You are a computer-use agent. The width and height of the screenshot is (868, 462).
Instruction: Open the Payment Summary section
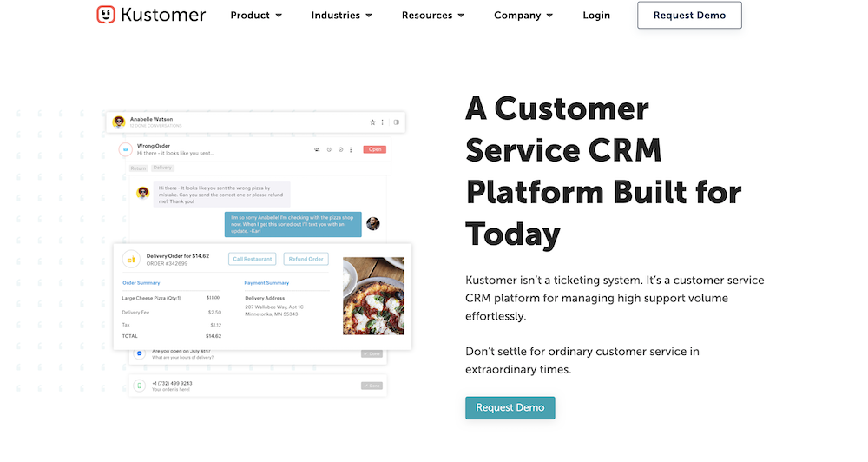[266, 283]
